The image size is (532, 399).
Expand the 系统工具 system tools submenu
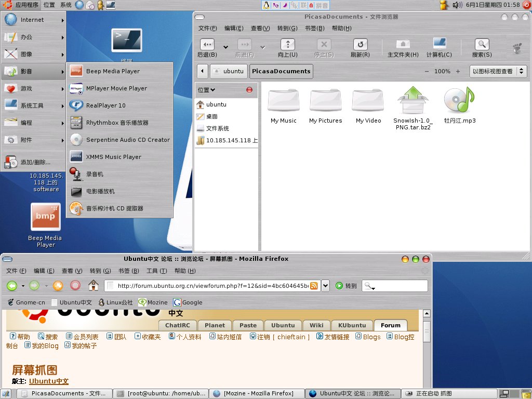(34, 105)
